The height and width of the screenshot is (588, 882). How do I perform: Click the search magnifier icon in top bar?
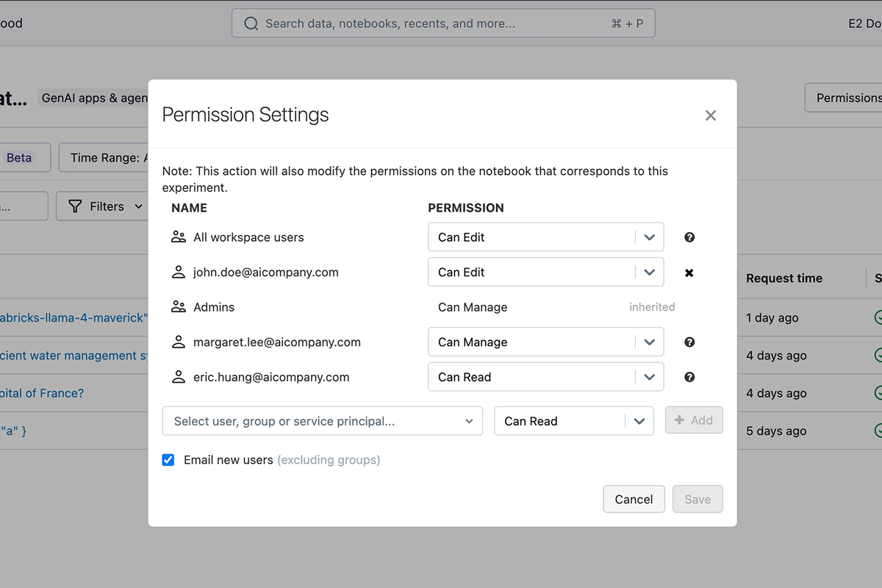[251, 24]
